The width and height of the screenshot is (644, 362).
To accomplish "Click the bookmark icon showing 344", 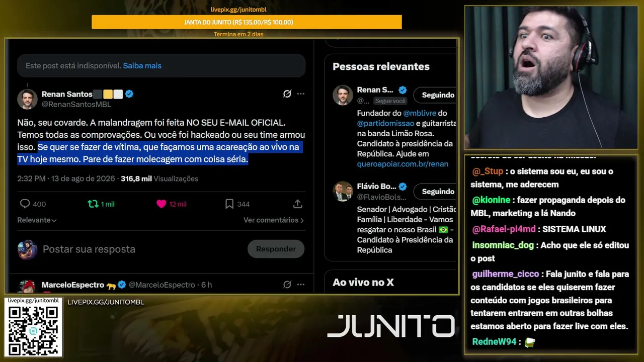I will 229,204.
